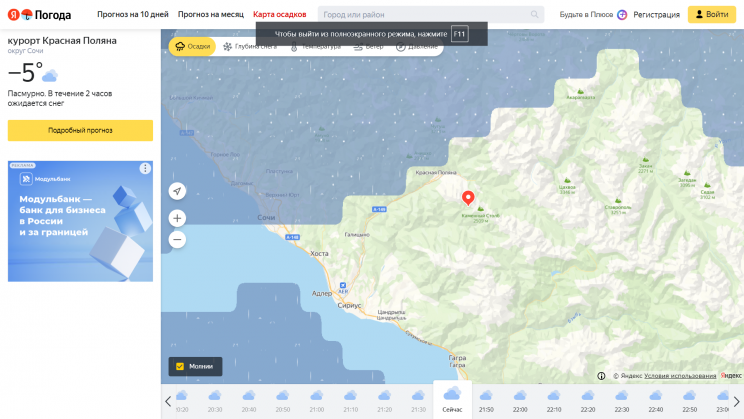The width and height of the screenshot is (744, 419).
Task: Open the Yandex Pogoda logo home link
Action: click(x=39, y=15)
